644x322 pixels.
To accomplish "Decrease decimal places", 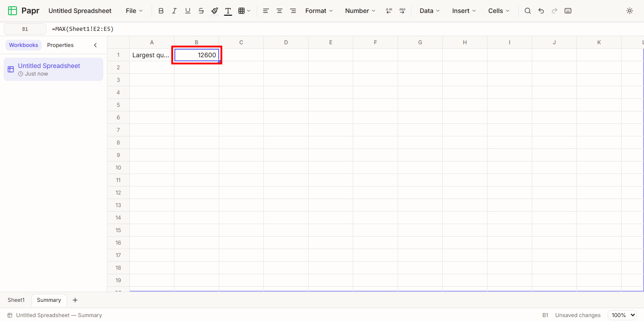I will tap(389, 11).
